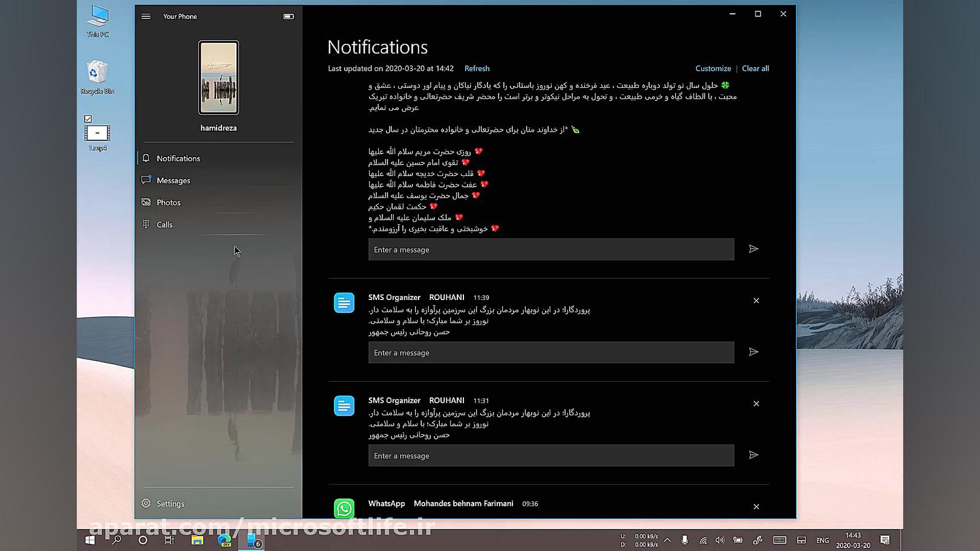This screenshot has height=551, width=980.
Task: Dismiss the ROUHANI 11:31 notification
Action: point(756,403)
